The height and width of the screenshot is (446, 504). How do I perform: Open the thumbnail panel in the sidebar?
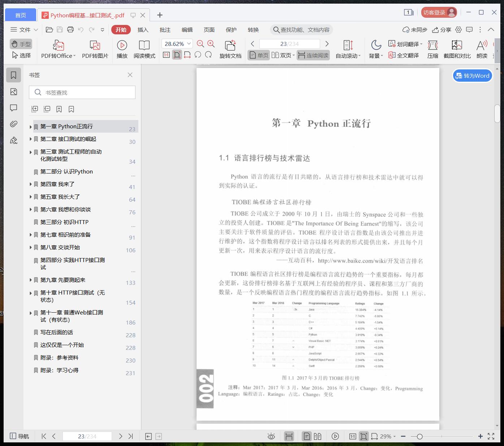tap(14, 92)
